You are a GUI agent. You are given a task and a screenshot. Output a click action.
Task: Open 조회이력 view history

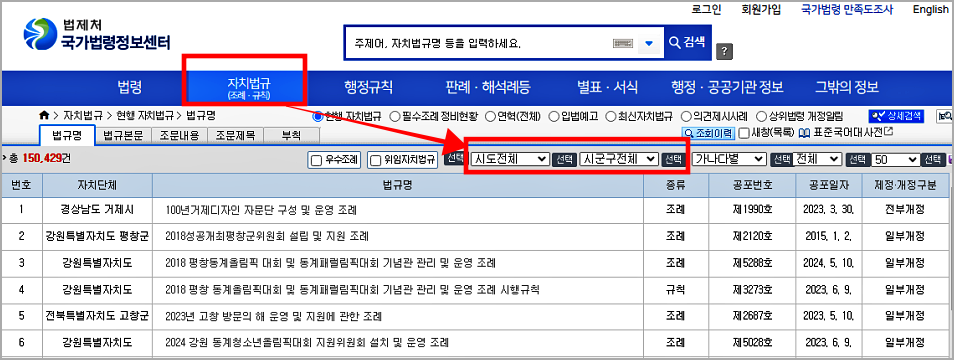(x=709, y=132)
